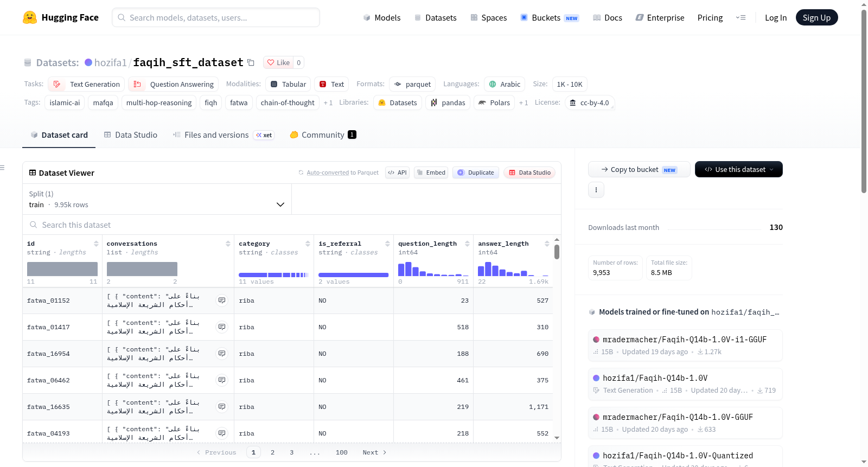Filter by Question Answering task tag
The height and width of the screenshot is (467, 868).
click(174, 84)
